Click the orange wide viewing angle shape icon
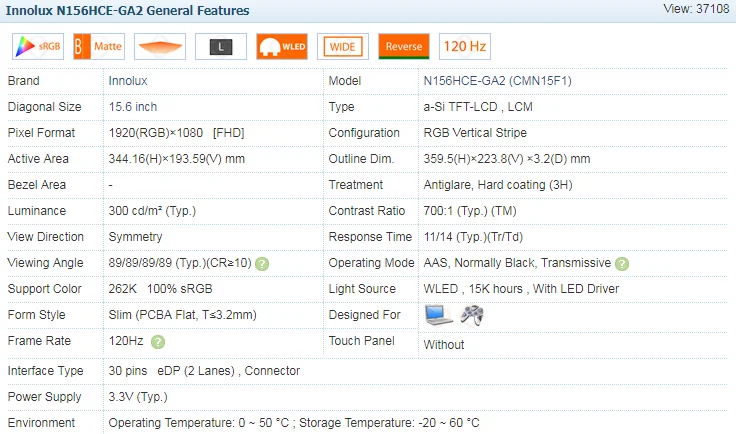The height and width of the screenshot is (434, 736). (160, 46)
